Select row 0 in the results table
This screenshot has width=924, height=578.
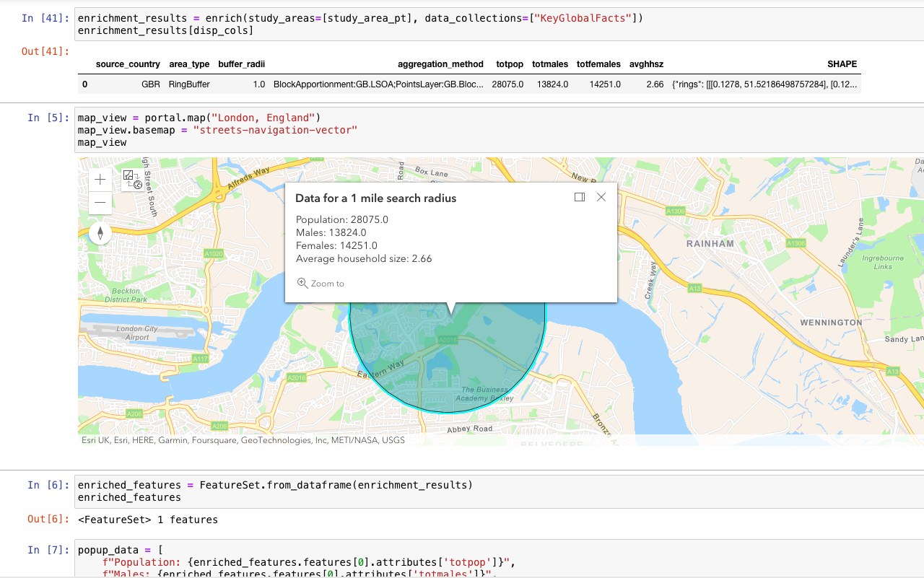(x=84, y=84)
